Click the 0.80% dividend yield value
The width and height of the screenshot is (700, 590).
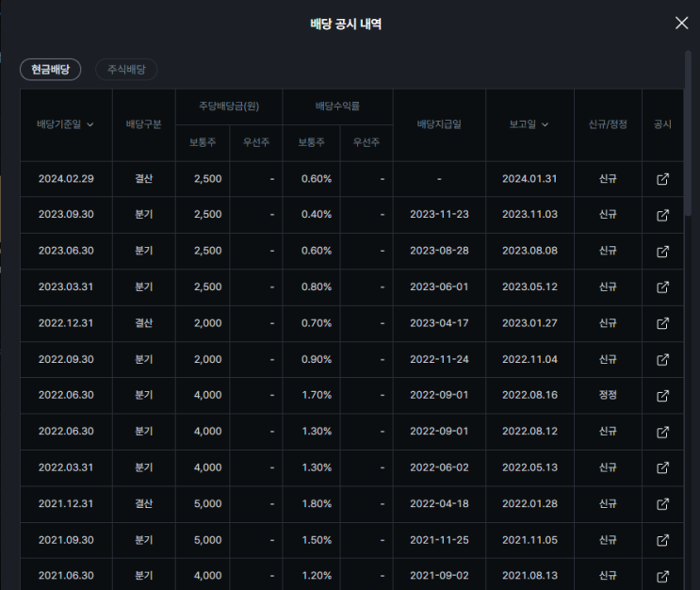click(x=317, y=287)
